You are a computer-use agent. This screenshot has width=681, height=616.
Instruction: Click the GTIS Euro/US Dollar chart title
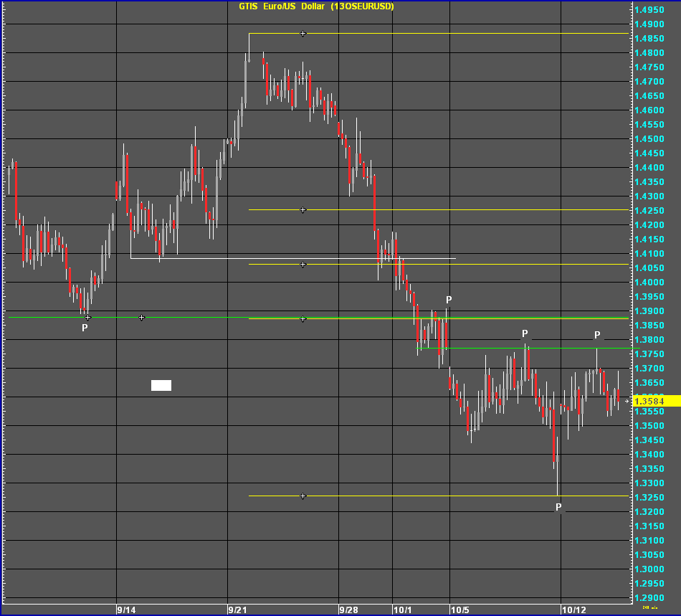point(316,6)
